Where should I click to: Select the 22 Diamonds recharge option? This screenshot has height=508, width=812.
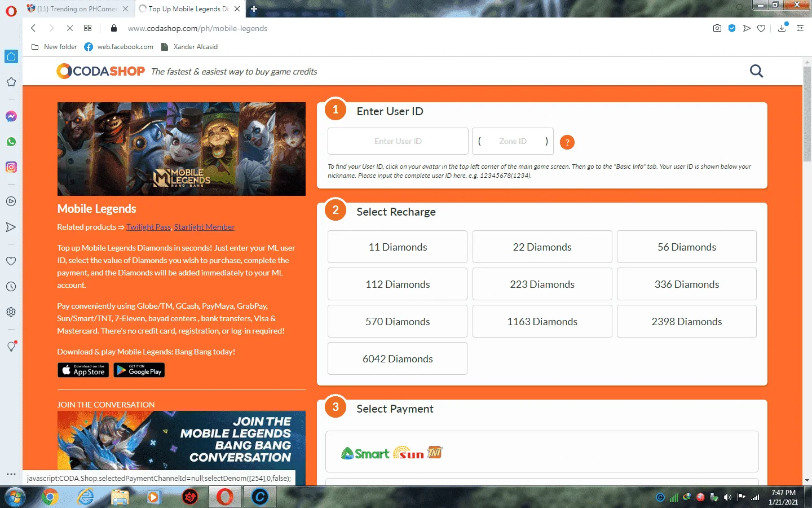(x=542, y=247)
